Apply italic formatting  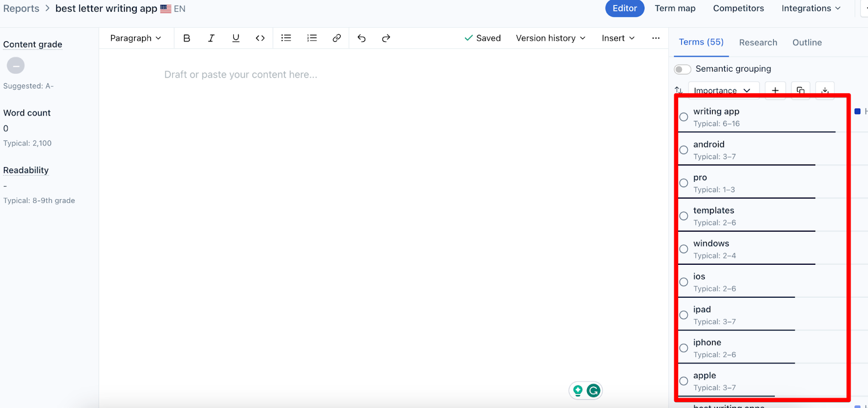tap(211, 38)
